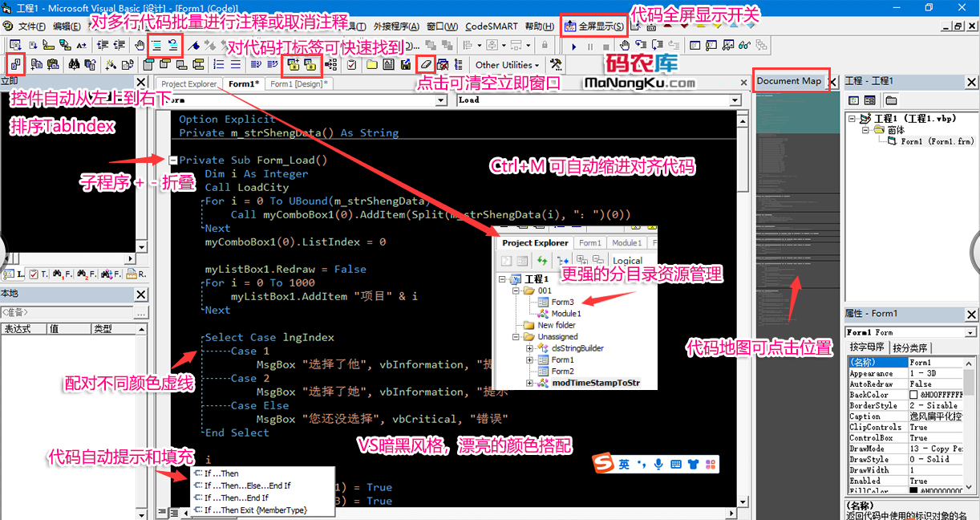
Task: Click the FillColor black color swatch
Action: point(913,490)
